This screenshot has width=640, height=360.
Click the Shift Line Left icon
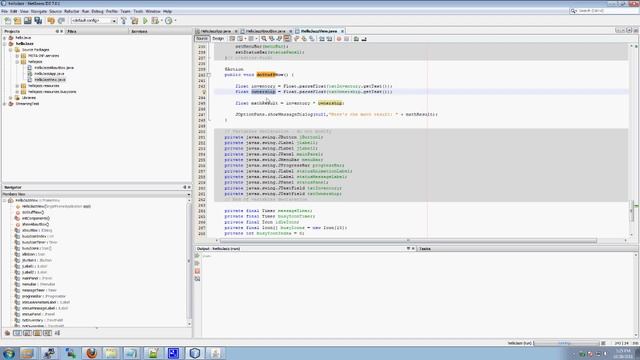[x=322, y=39]
